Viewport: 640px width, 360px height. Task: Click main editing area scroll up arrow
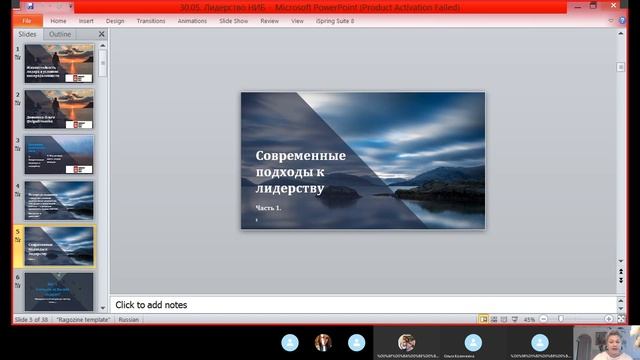620,33
